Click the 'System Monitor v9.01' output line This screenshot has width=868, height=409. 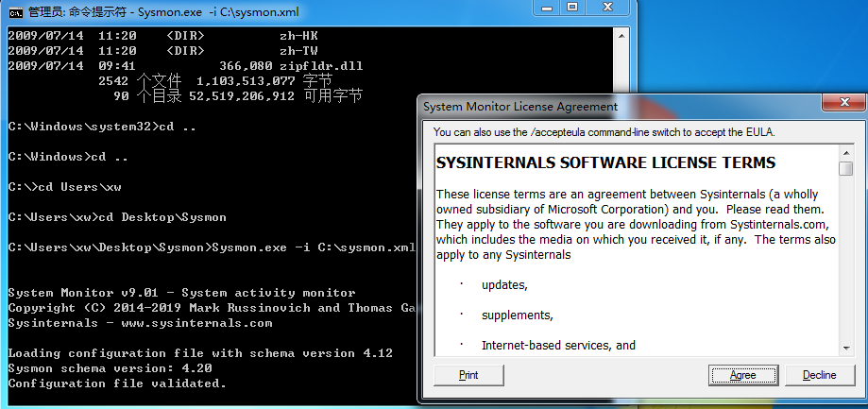pyautogui.click(x=181, y=293)
